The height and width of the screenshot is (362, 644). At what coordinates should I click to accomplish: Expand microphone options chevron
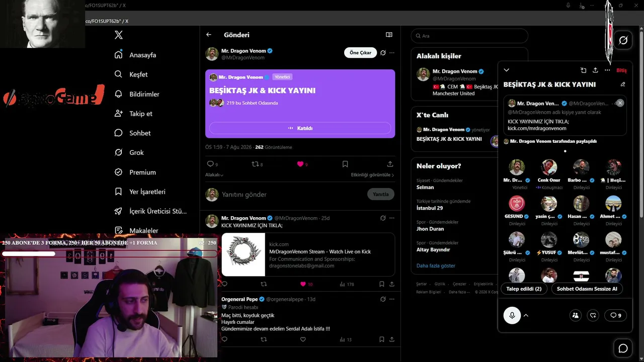click(526, 315)
